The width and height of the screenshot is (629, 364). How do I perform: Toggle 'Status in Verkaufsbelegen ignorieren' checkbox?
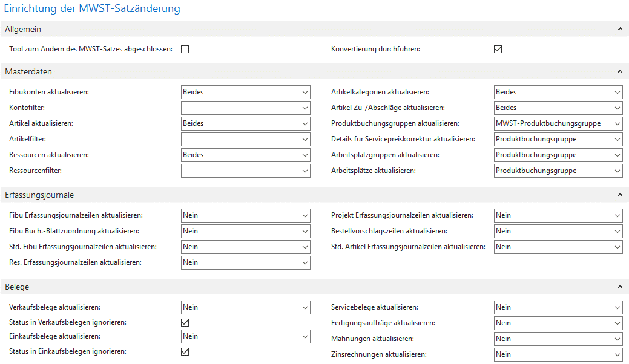[185, 323]
